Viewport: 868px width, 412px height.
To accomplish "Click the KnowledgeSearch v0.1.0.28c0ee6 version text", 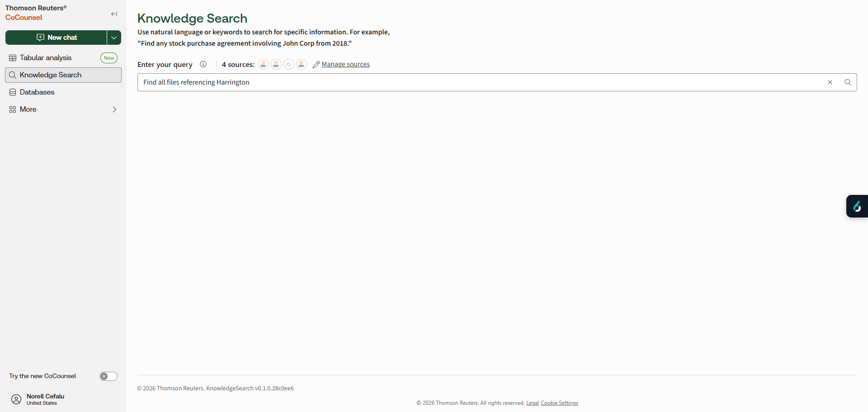I will [250, 388].
